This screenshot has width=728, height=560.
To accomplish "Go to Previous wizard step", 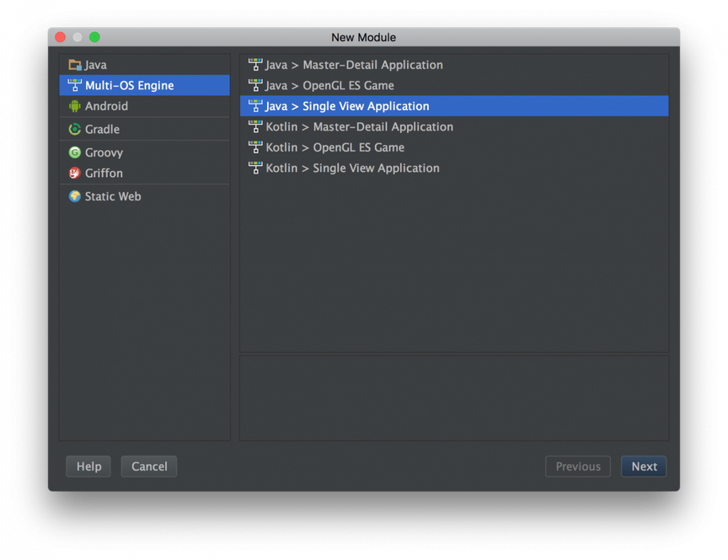I will (x=578, y=467).
